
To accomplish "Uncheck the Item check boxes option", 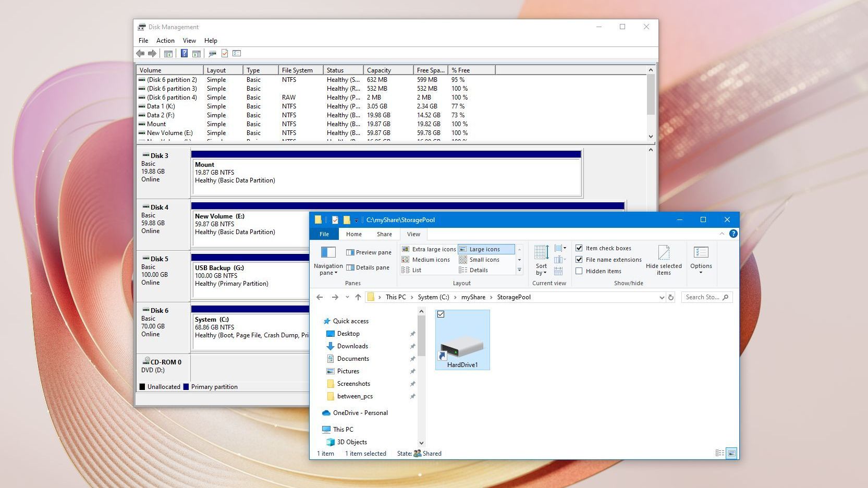I will click(579, 248).
